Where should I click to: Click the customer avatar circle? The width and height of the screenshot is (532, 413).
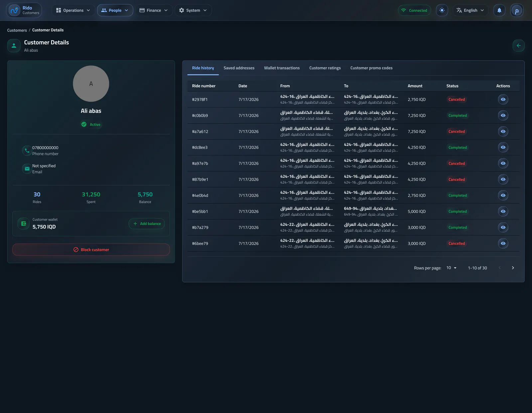click(x=91, y=84)
